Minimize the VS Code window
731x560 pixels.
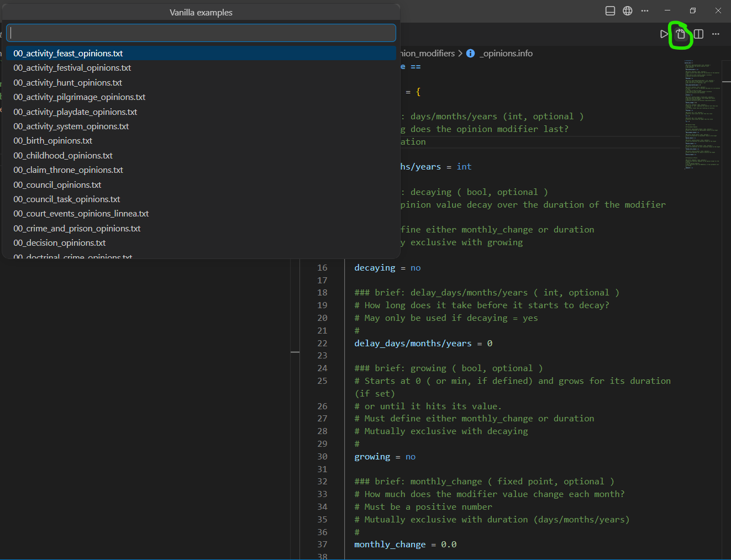(667, 10)
